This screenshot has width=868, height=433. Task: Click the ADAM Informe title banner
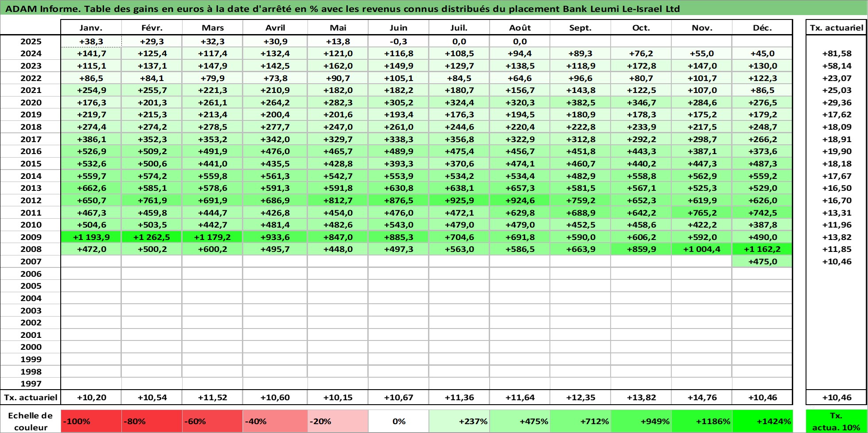pyautogui.click(x=434, y=8)
